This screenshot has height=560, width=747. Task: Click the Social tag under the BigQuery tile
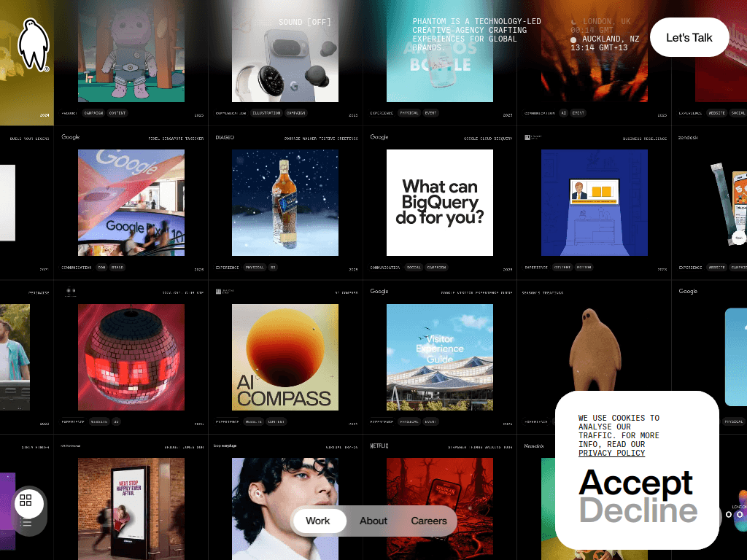click(x=414, y=268)
